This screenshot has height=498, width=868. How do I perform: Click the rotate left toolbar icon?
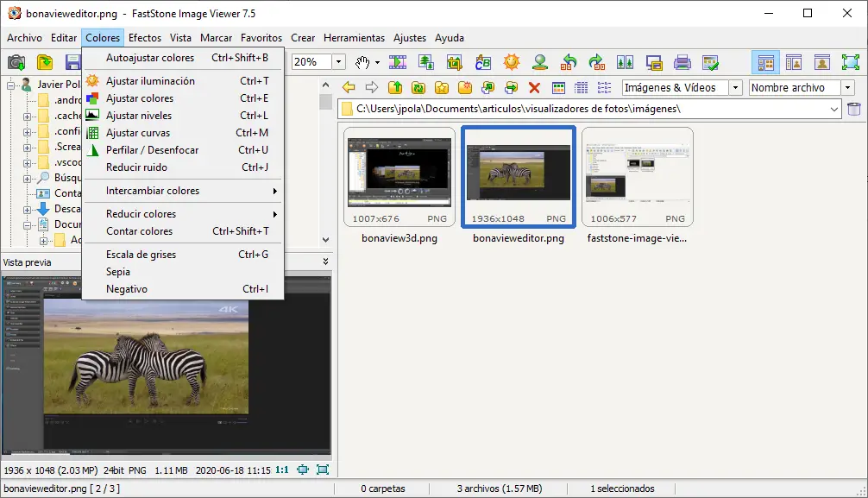click(x=569, y=62)
